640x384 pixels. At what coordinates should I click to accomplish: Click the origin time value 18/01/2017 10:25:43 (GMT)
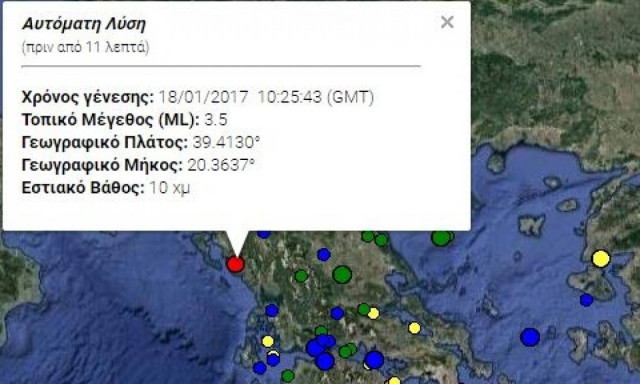pyautogui.click(x=266, y=97)
